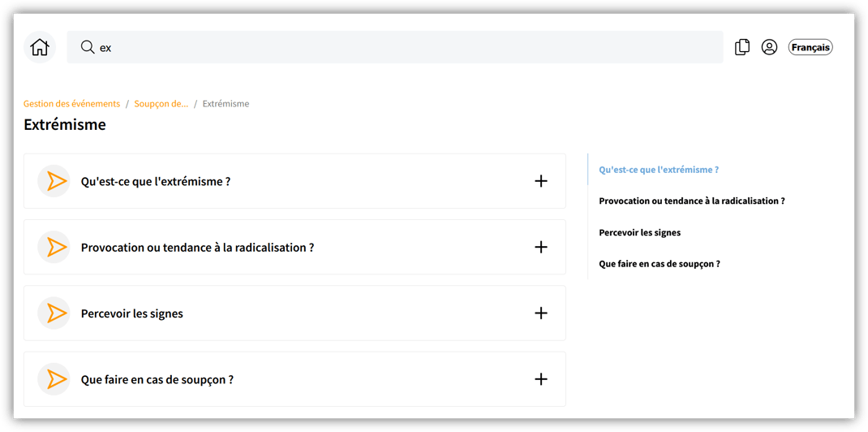Jump to Provocation ou tendance in sidebar
This screenshot has height=432, width=868.
691,201
